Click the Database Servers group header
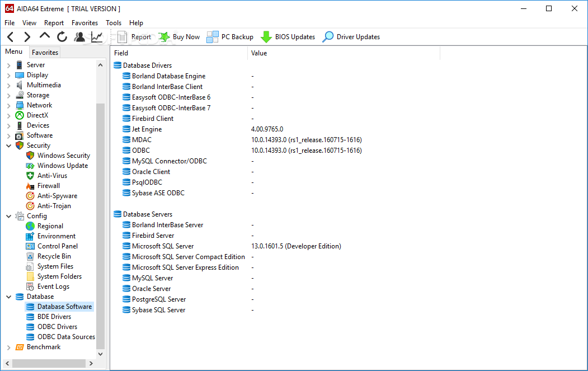Image resolution: width=588 pixels, height=371 pixels. click(143, 214)
